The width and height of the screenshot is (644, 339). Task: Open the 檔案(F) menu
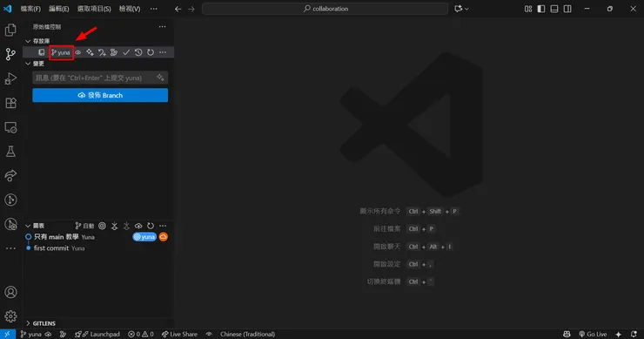(x=30, y=9)
